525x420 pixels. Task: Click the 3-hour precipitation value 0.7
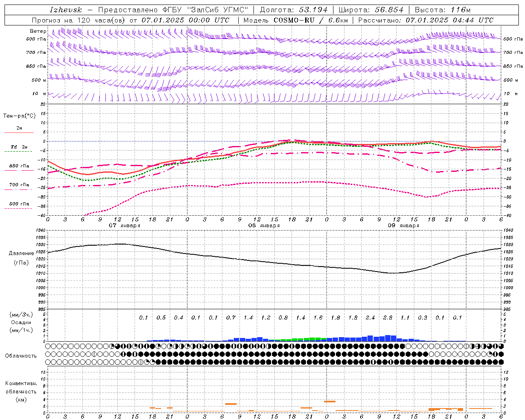click(x=231, y=318)
